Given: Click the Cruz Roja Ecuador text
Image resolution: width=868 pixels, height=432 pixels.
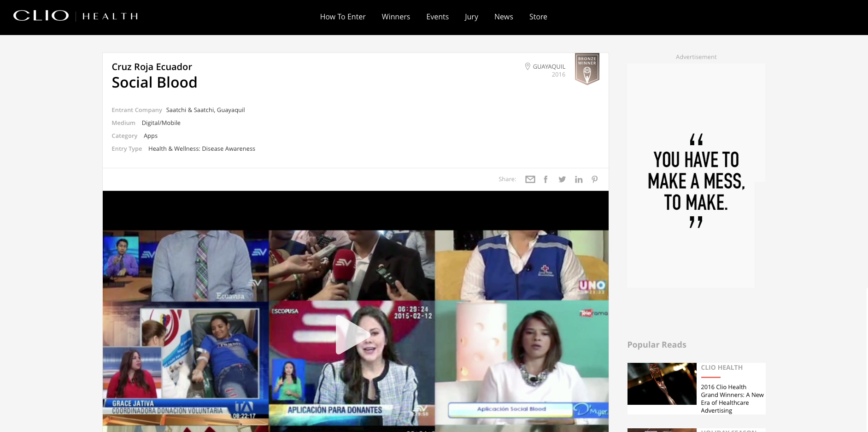Looking at the screenshot, I should coord(152,67).
